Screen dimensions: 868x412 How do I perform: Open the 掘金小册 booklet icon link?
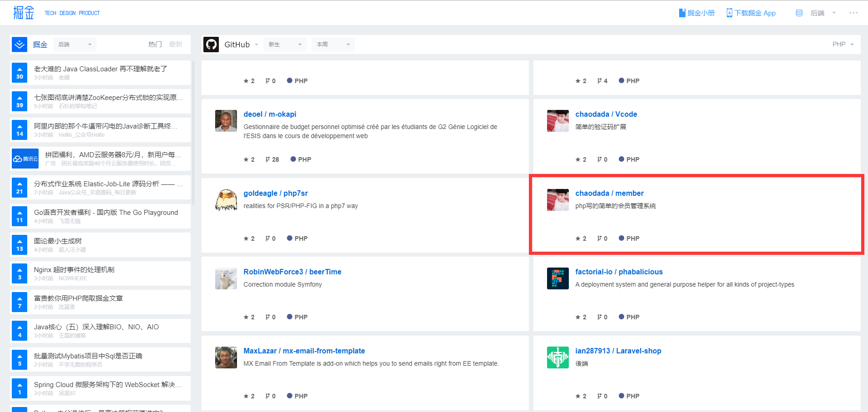(x=682, y=13)
